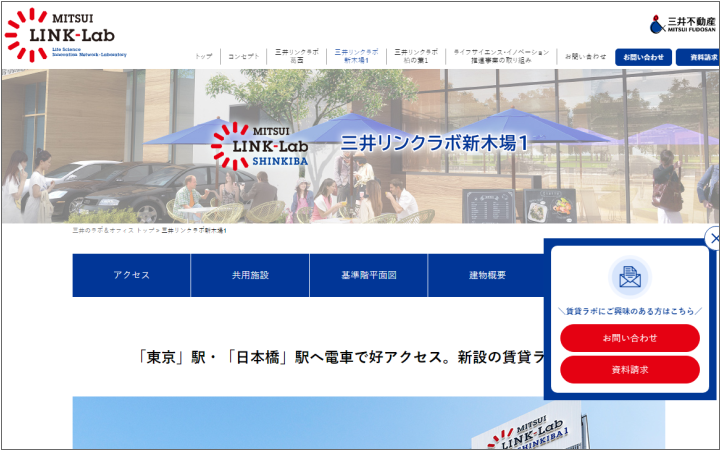Click breadcrumb link 三井のラボ&オフィス トップ
The height and width of the screenshot is (450, 720).
coord(113,231)
